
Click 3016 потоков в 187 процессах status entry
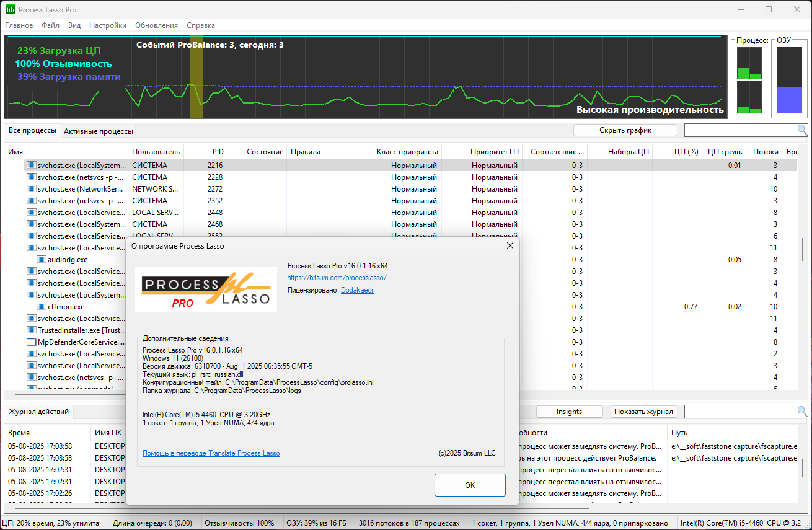click(410, 523)
